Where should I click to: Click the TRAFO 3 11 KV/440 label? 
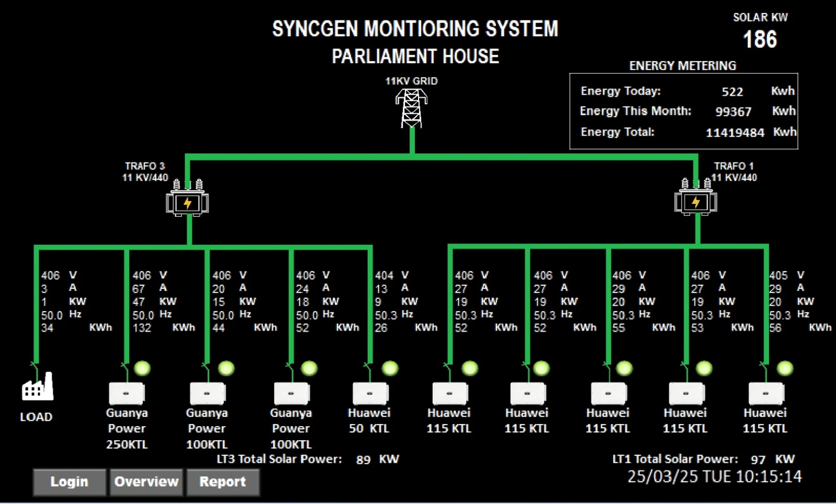pos(145,171)
